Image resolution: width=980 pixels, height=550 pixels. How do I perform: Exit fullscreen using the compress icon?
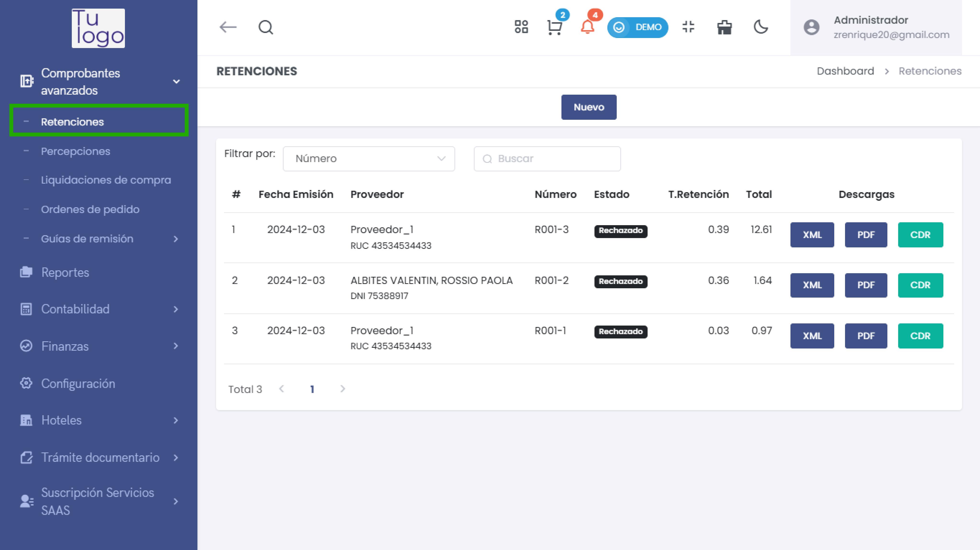point(688,27)
